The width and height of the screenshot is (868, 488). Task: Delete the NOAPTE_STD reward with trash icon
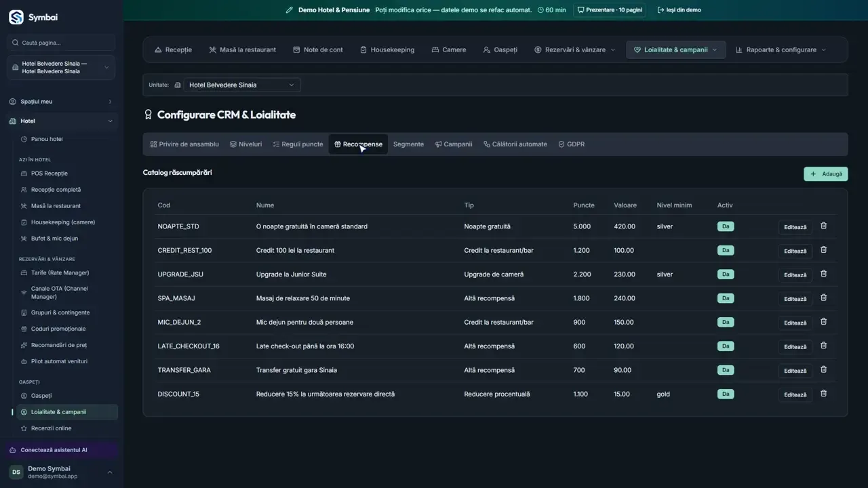(x=823, y=226)
